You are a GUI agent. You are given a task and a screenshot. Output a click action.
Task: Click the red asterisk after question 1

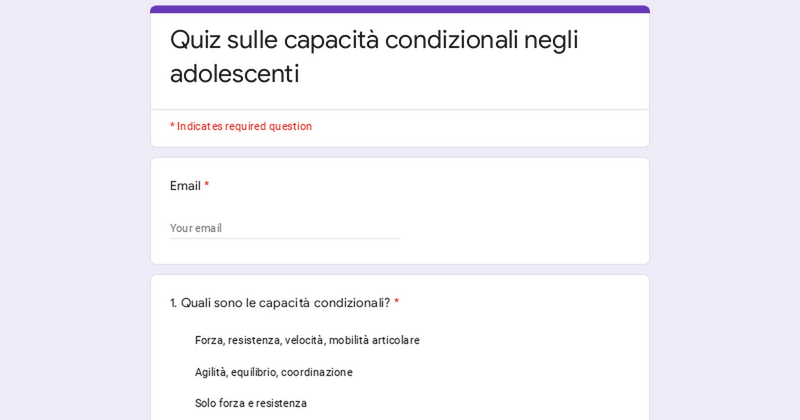[396, 303]
